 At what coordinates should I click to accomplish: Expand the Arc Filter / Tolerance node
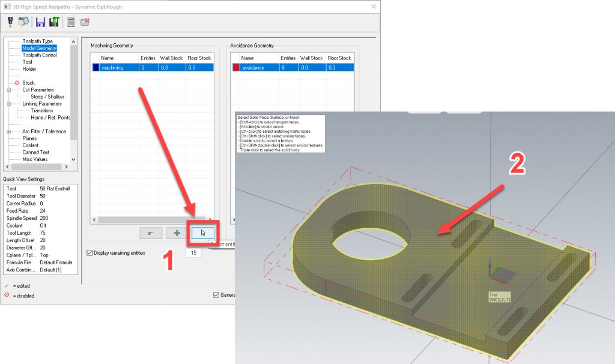(9, 132)
